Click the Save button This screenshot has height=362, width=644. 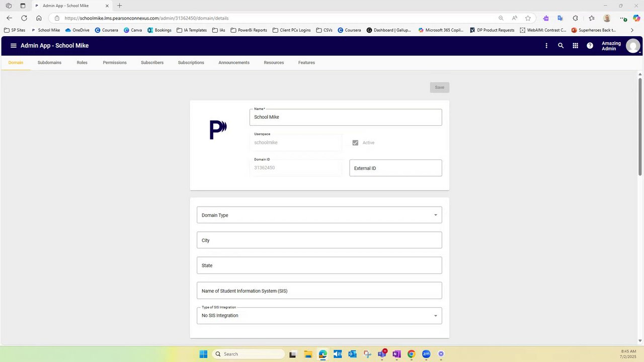[x=440, y=87]
